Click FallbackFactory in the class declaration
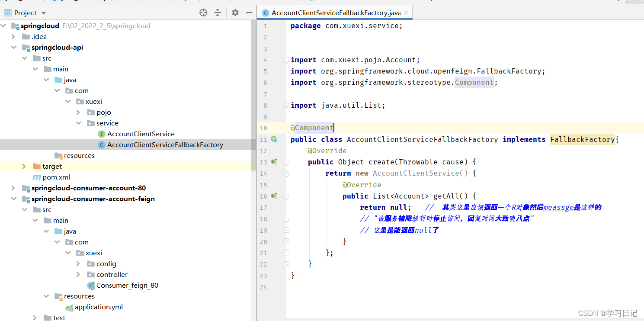Screen dimensions: 644x321 [x=583, y=139]
